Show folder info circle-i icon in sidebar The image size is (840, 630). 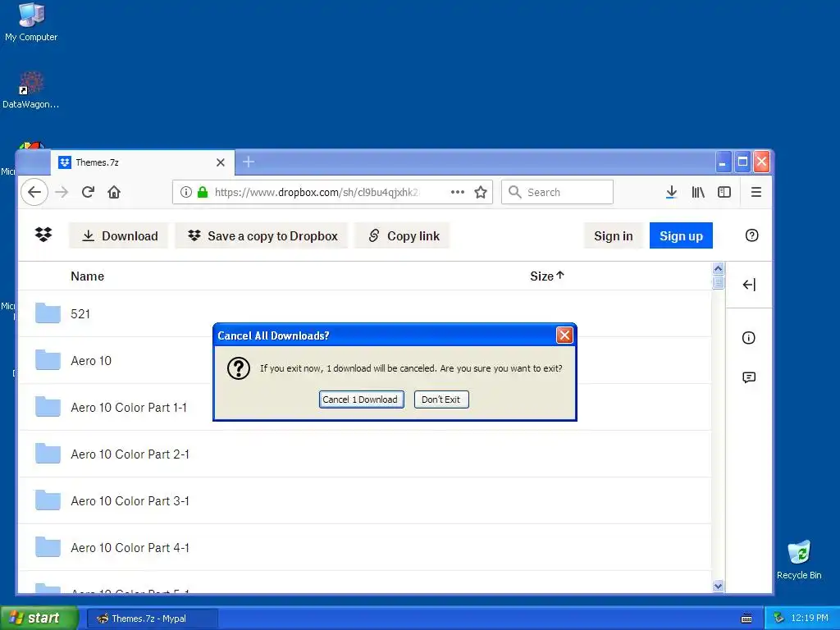click(x=748, y=337)
